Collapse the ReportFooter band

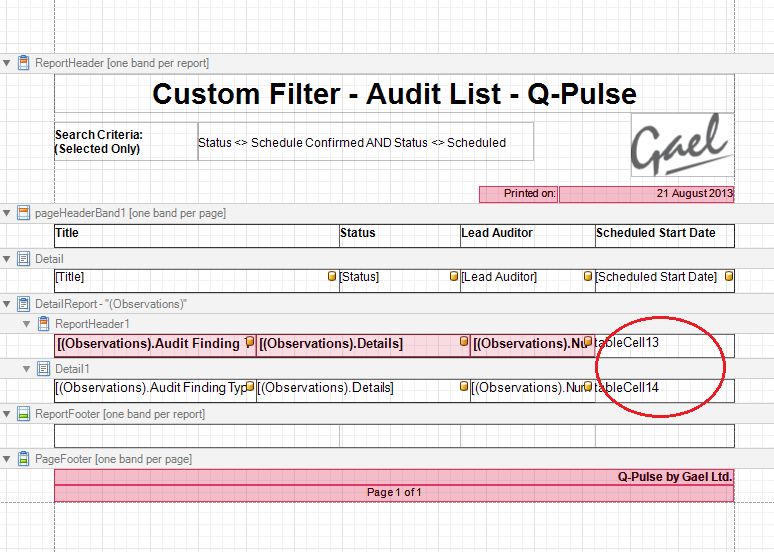click(7, 414)
